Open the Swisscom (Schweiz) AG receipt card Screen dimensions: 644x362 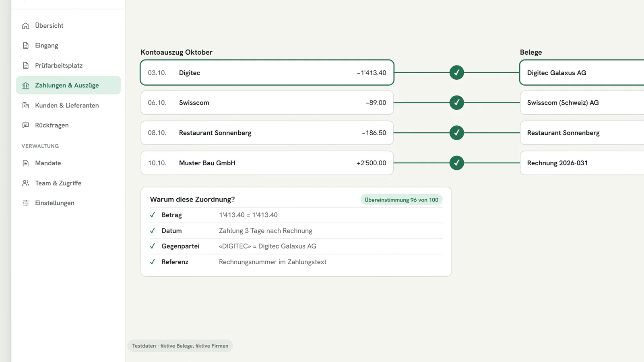(x=582, y=103)
